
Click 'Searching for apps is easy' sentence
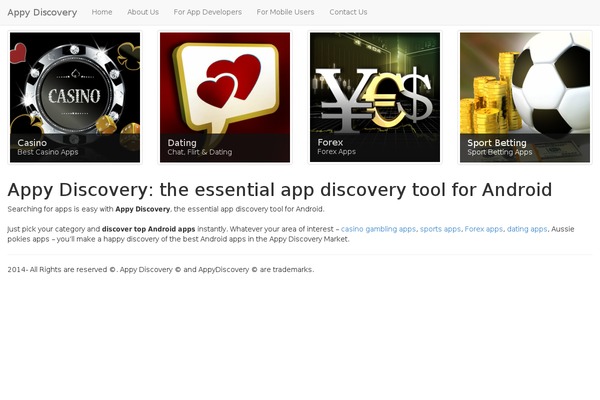(166, 209)
